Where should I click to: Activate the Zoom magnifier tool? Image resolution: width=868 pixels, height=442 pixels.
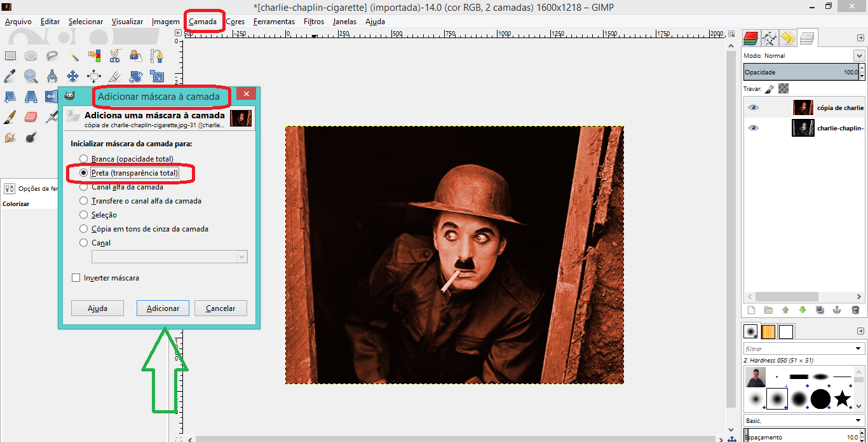point(31,76)
